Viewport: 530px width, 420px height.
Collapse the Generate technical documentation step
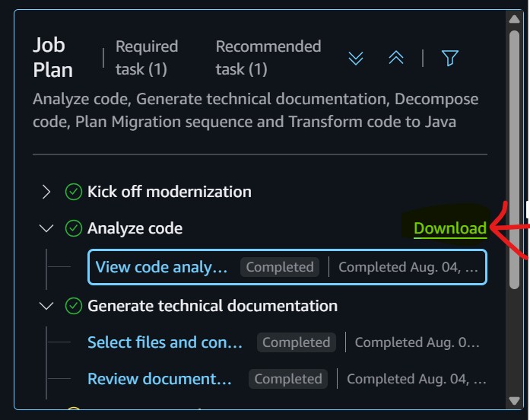(46, 306)
